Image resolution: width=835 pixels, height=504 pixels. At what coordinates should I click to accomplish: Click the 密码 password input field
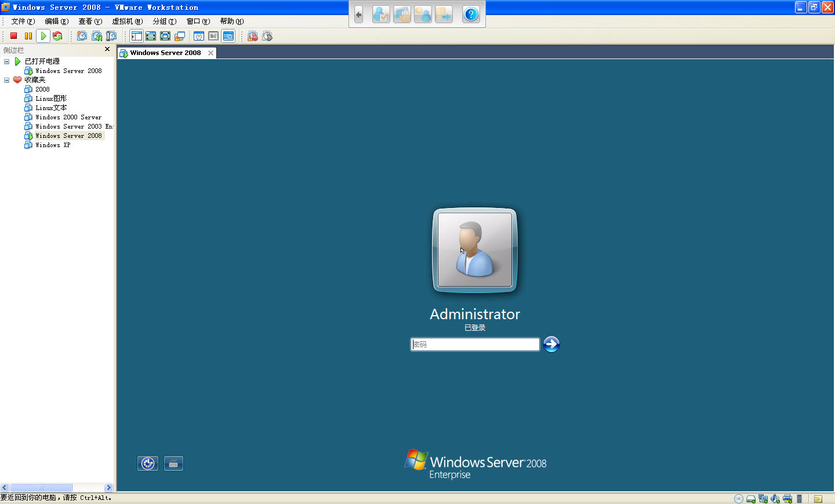click(x=475, y=344)
